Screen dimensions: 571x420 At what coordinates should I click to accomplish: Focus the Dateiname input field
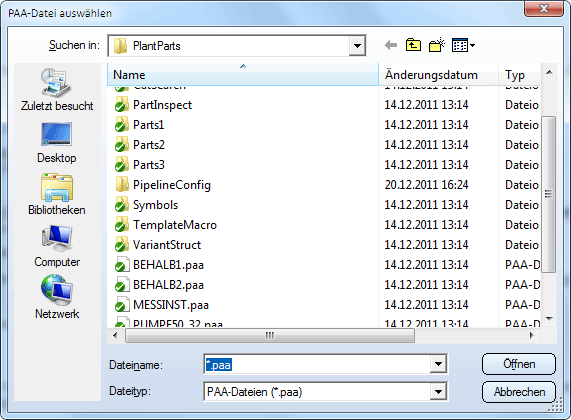317,364
